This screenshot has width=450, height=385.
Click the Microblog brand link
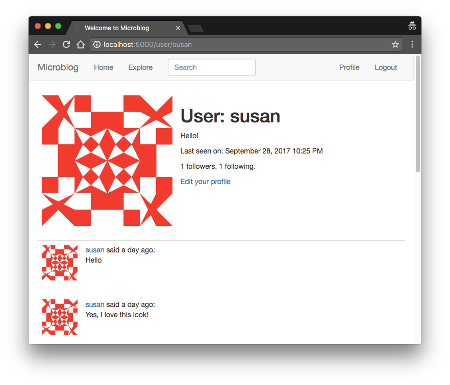58,67
